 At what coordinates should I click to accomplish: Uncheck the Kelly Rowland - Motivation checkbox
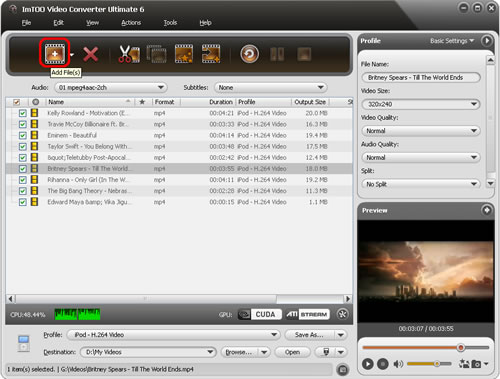coord(22,113)
